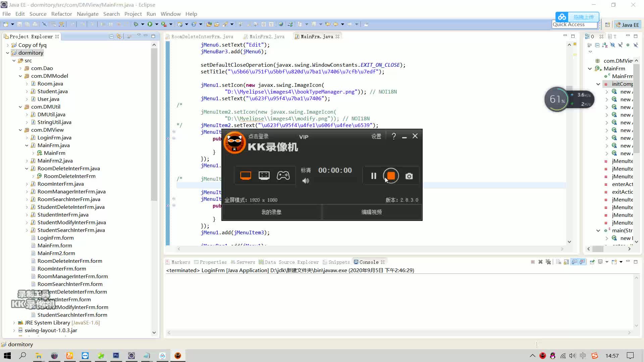Pause the KK recorder recording
Image resolution: width=644 pixels, height=362 pixels.
374,176
